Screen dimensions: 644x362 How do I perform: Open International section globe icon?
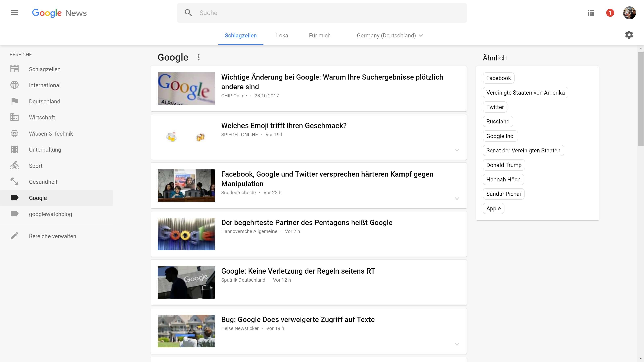point(14,85)
